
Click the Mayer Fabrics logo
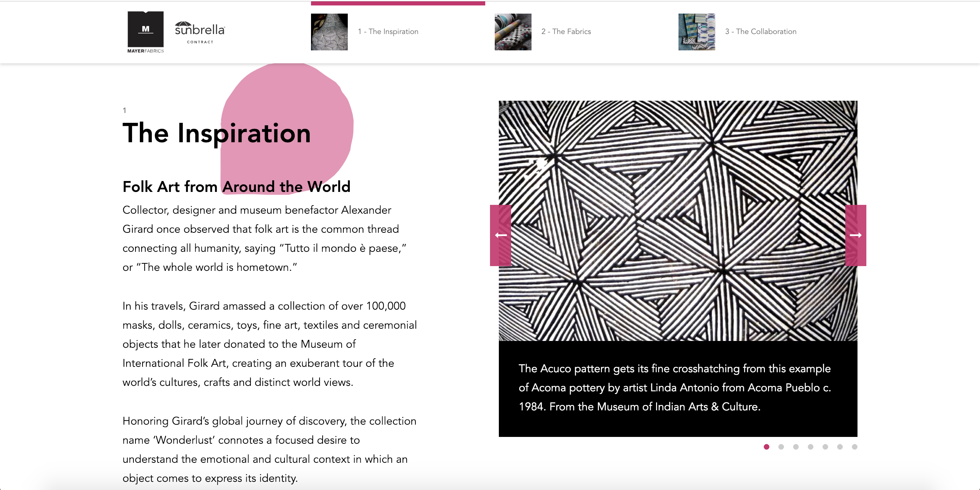tap(145, 32)
